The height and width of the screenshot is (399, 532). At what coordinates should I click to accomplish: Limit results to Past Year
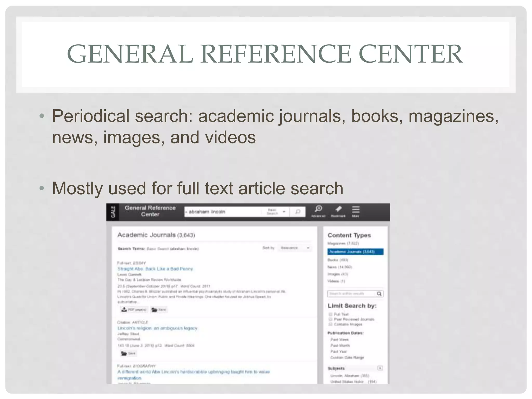(x=338, y=351)
